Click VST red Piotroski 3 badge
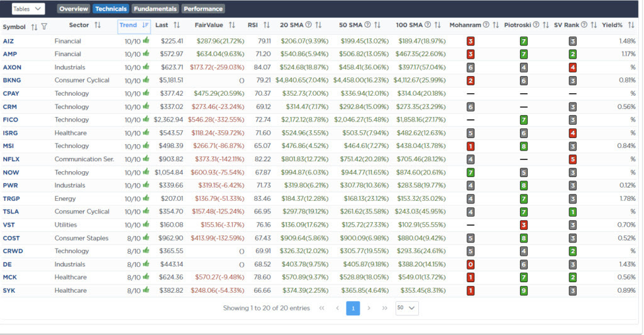The image size is (644, 335). click(x=524, y=225)
